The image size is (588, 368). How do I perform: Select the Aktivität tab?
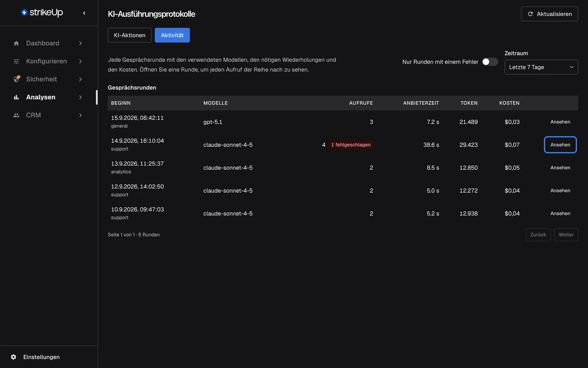172,35
